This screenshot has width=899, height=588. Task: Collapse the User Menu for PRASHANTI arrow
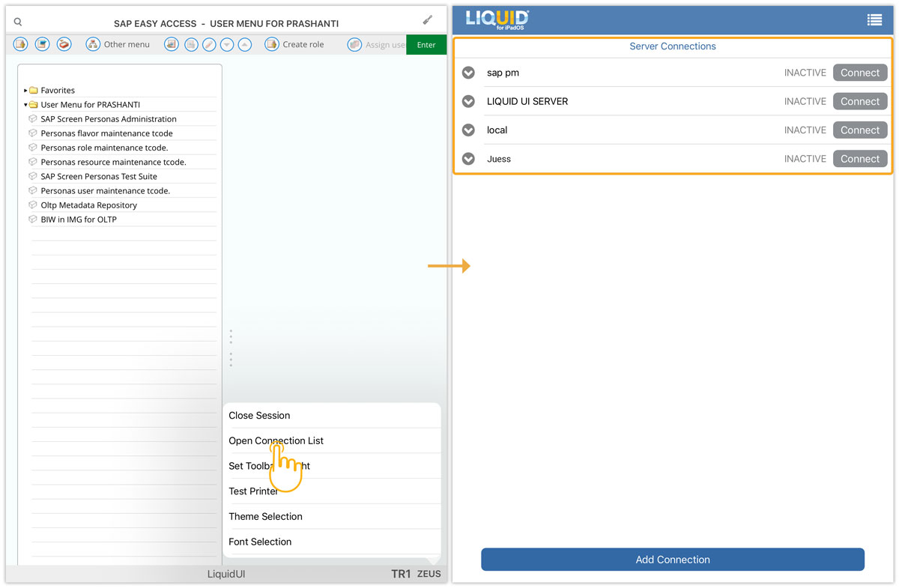(25, 105)
